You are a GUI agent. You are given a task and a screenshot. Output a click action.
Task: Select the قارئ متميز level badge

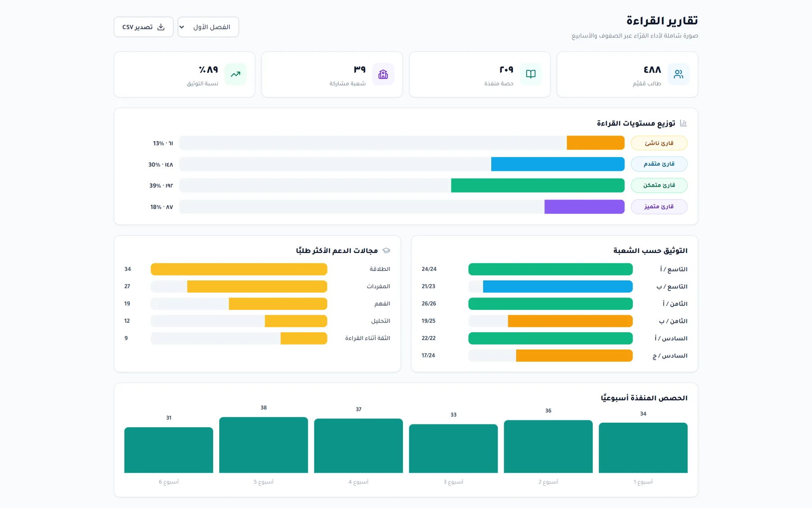coord(659,206)
